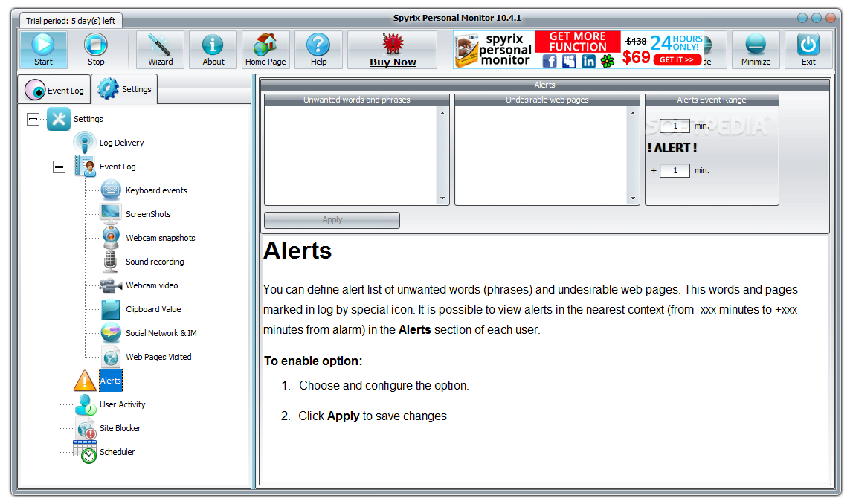
Task: Collapse the Event Log tree node
Action: 59,167
